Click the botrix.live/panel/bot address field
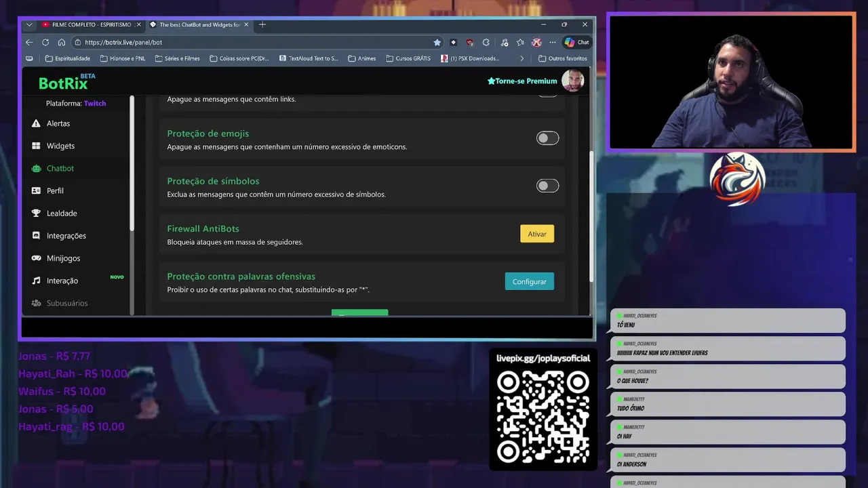Screen dimensions: 868x488 258,42
